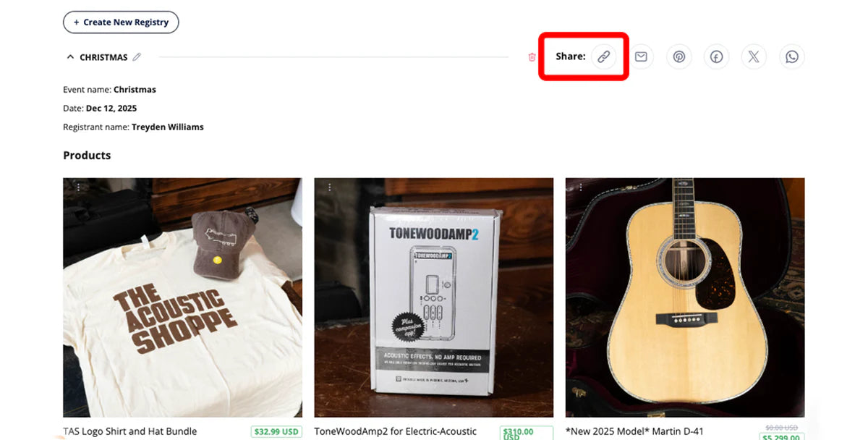Share registry on WhatsApp
The height and width of the screenshot is (440, 868).
click(792, 56)
